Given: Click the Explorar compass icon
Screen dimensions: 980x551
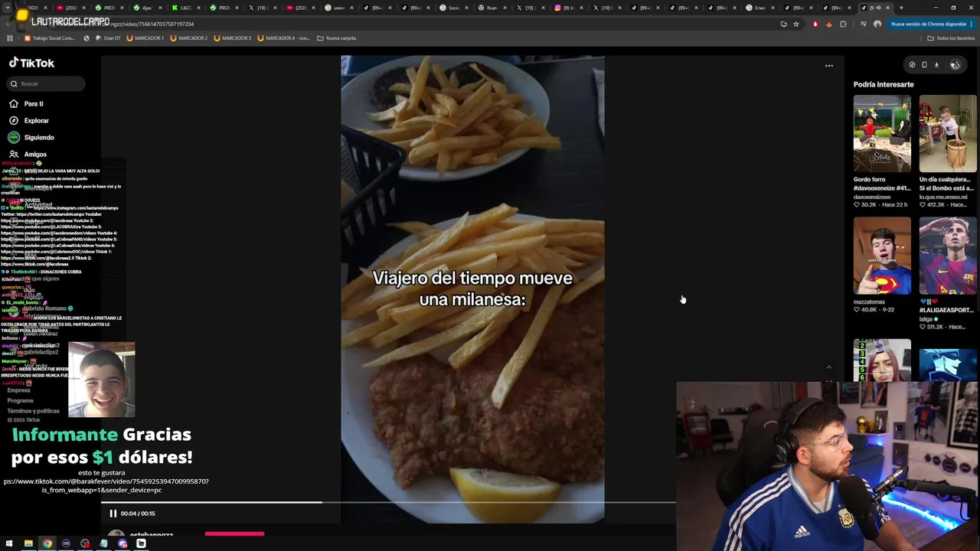Looking at the screenshot, I should 14,120.
